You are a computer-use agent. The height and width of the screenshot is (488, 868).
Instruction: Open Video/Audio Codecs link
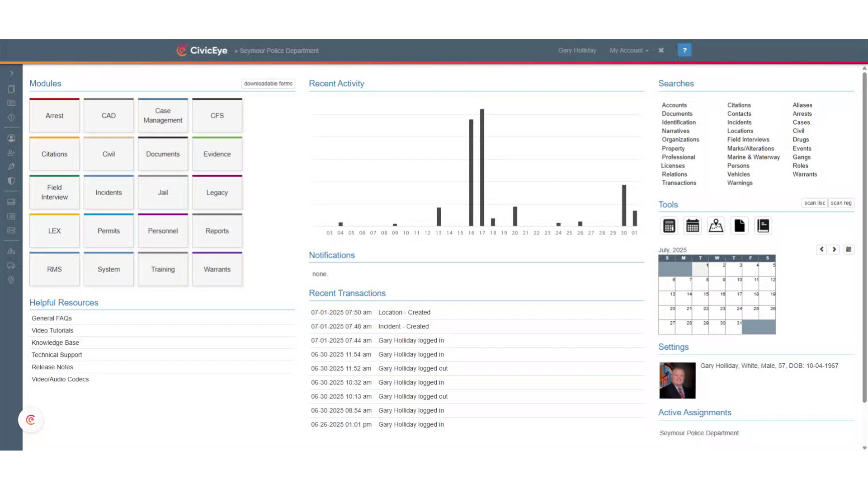point(60,379)
